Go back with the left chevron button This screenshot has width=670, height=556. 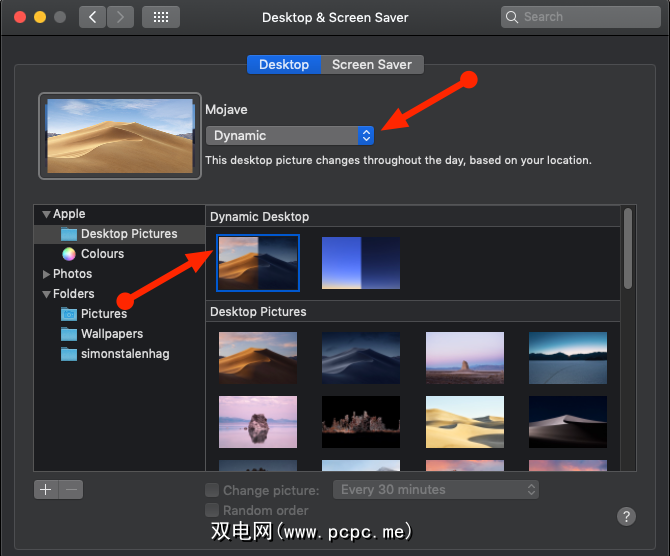coord(92,17)
